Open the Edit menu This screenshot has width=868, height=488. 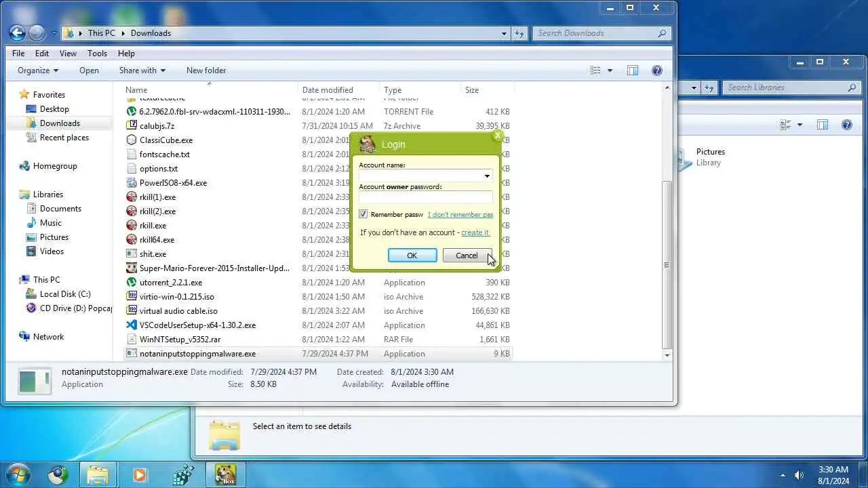42,54
